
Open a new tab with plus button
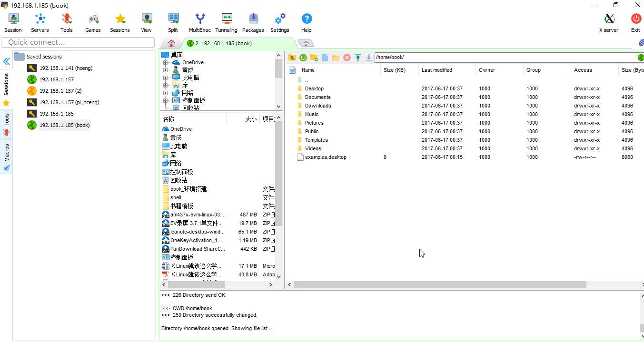click(x=306, y=43)
